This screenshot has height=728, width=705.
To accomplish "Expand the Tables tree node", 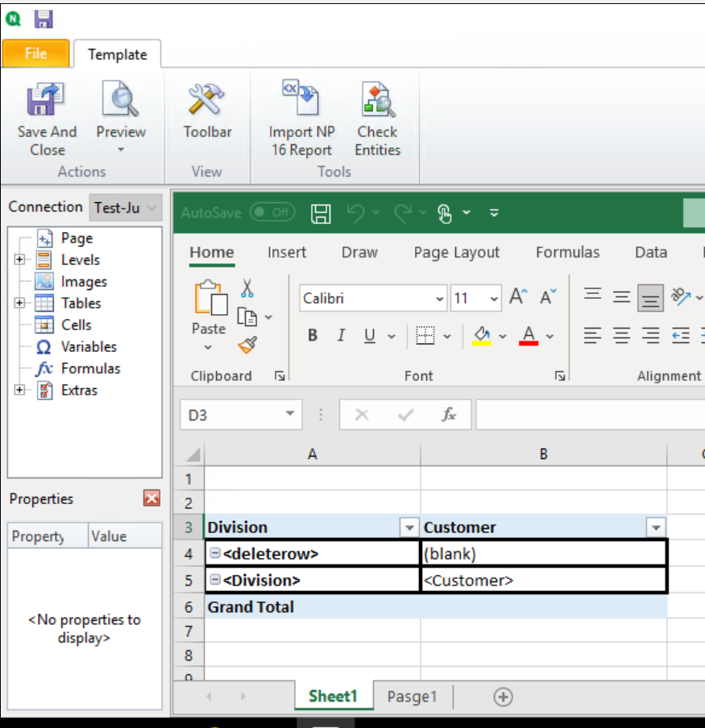I will [19, 303].
